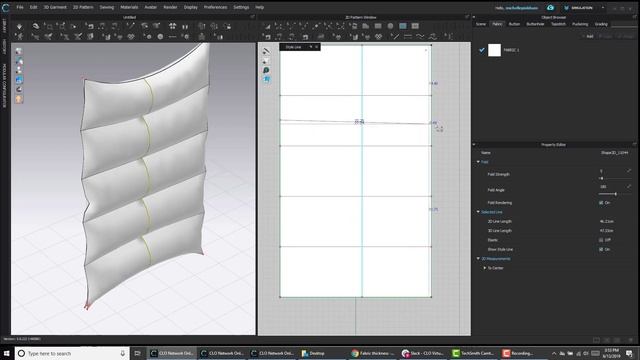Click the FABRIC 1 white swatch
This screenshot has width=640, height=360.
click(494, 50)
